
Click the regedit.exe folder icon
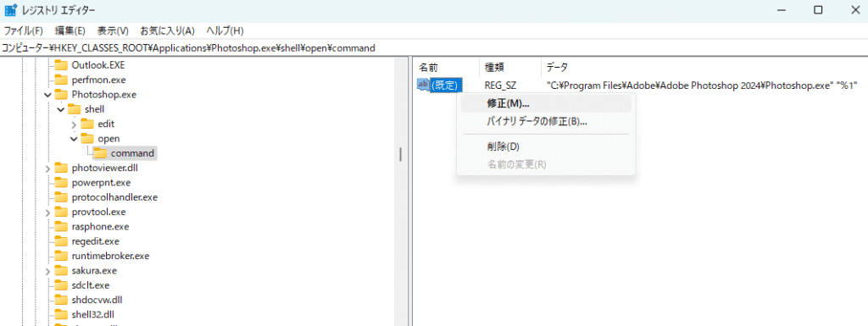tap(61, 241)
